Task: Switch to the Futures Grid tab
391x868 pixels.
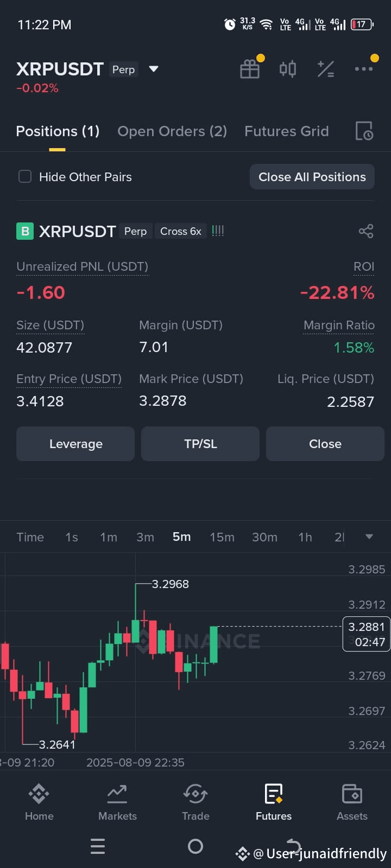Action: pyautogui.click(x=287, y=131)
